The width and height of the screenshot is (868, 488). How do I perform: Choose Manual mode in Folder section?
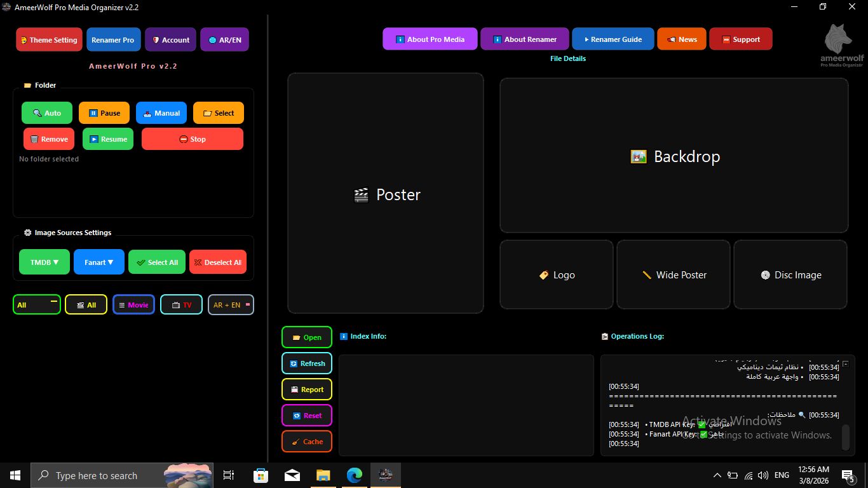click(x=161, y=113)
